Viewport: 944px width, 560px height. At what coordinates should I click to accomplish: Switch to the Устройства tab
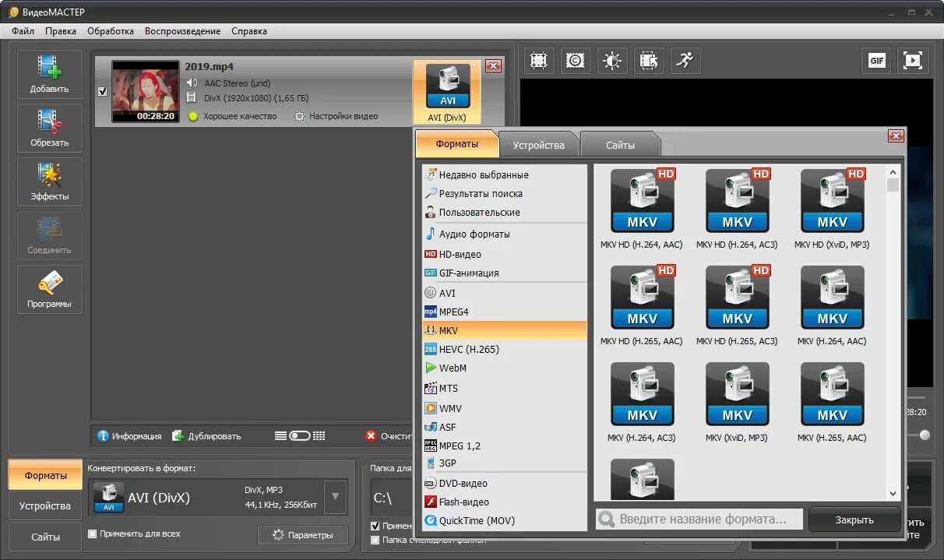tap(538, 144)
